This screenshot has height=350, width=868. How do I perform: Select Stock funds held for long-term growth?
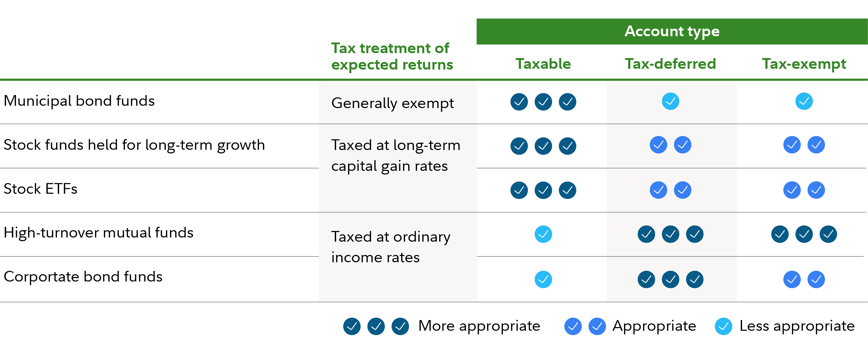pos(134,145)
